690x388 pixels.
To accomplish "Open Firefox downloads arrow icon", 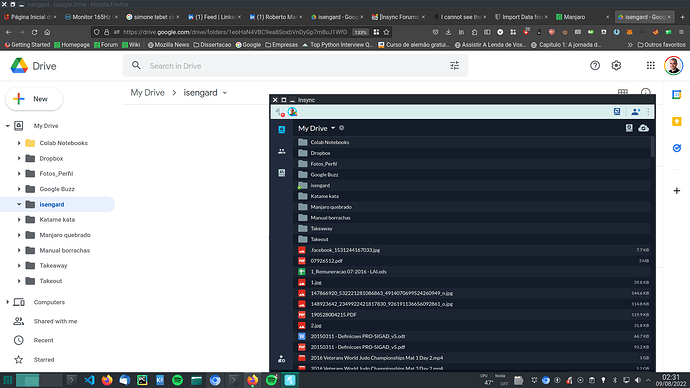I will 448,32.
